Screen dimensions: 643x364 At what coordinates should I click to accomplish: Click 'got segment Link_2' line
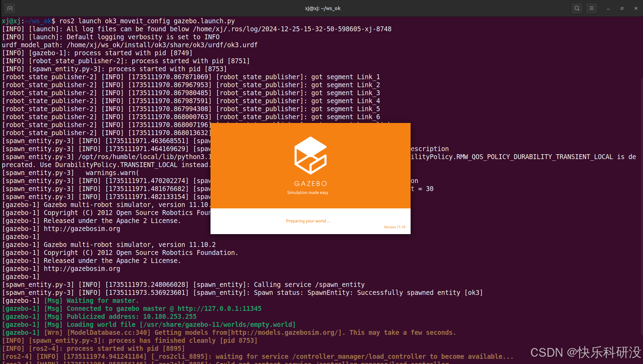tap(191, 85)
